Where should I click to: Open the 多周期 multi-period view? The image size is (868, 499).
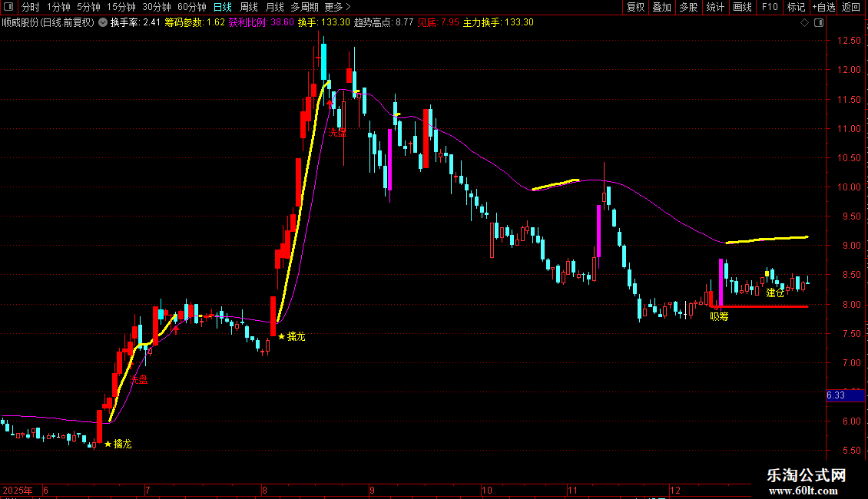pyautogui.click(x=304, y=7)
